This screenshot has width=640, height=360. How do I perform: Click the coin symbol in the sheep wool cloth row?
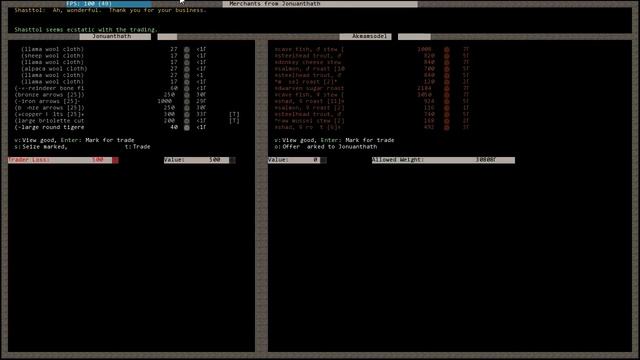(187, 56)
